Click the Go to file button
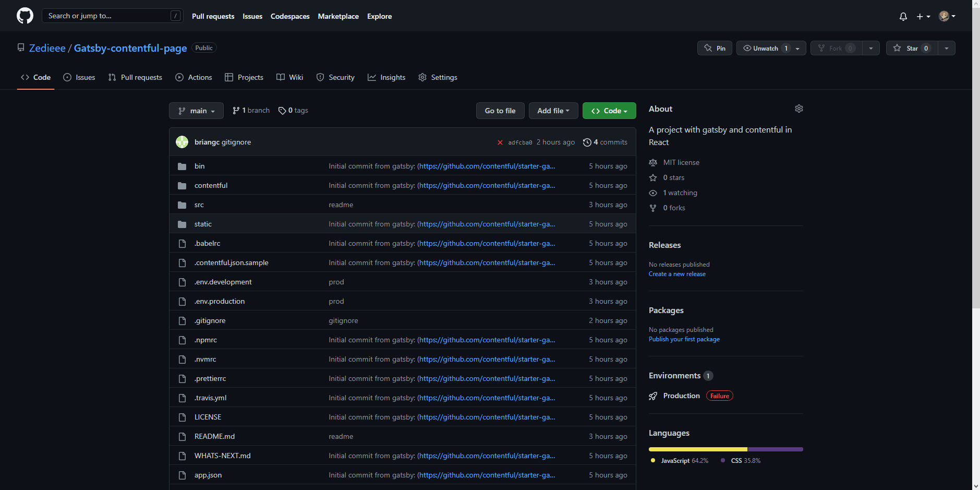This screenshot has width=980, height=490. [x=500, y=111]
